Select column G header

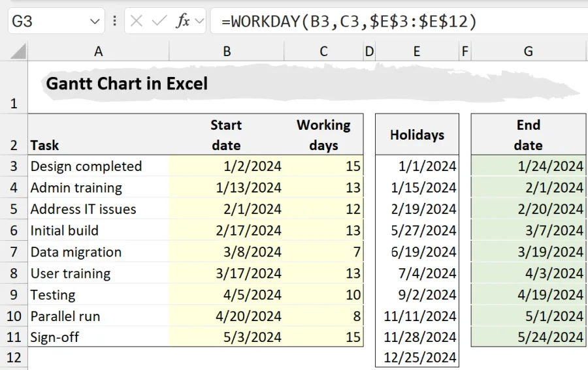(528, 52)
